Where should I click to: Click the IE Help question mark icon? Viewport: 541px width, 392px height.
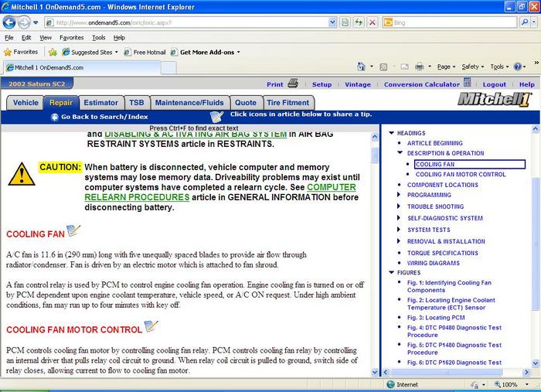pyautogui.click(x=518, y=66)
